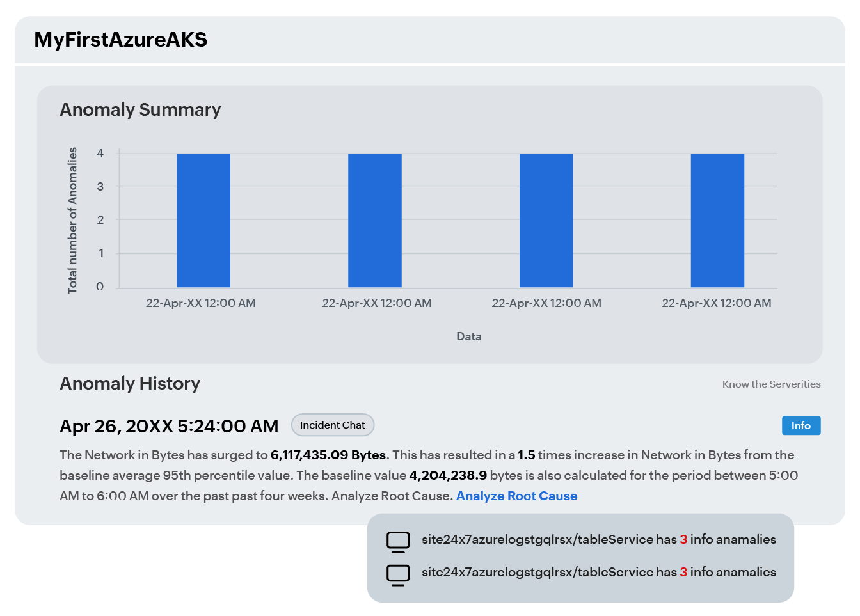The width and height of the screenshot is (860, 616).
Task: Click the upper tableService info anamalies text
Action: pyautogui.click(x=599, y=540)
